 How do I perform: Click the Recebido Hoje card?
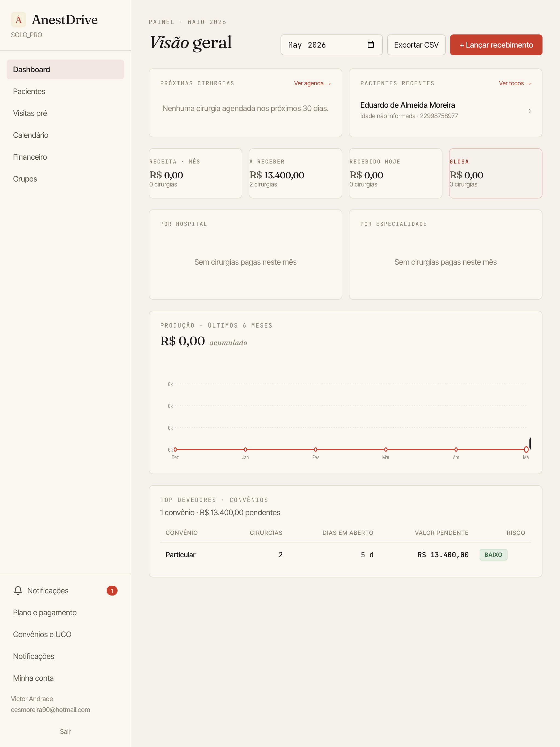pos(395,173)
